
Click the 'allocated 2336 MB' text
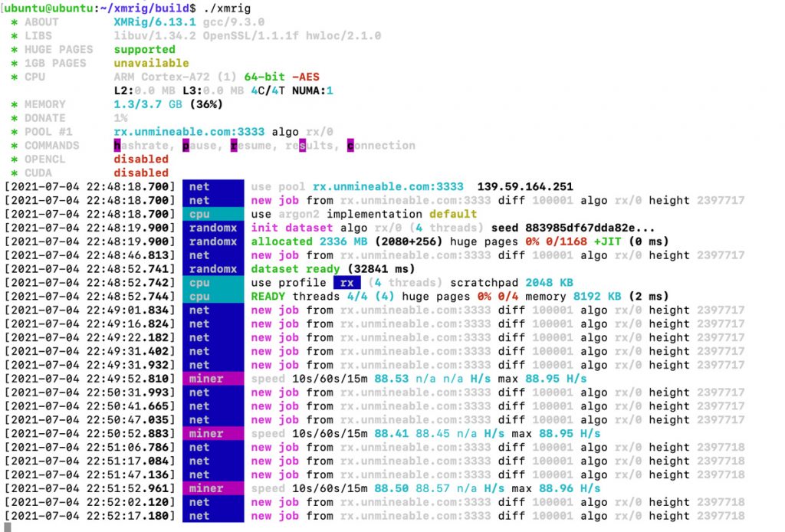[309, 241]
